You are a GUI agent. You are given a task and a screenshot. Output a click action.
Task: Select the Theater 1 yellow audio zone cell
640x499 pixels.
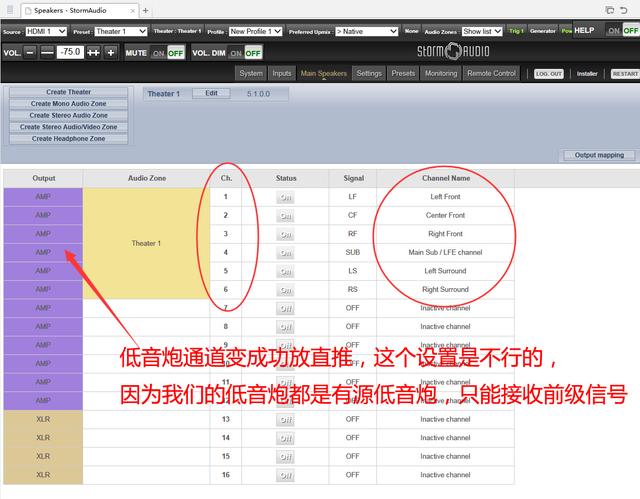[147, 243]
